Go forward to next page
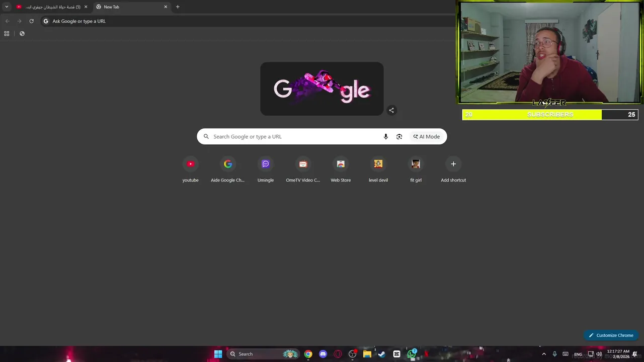 click(x=19, y=21)
